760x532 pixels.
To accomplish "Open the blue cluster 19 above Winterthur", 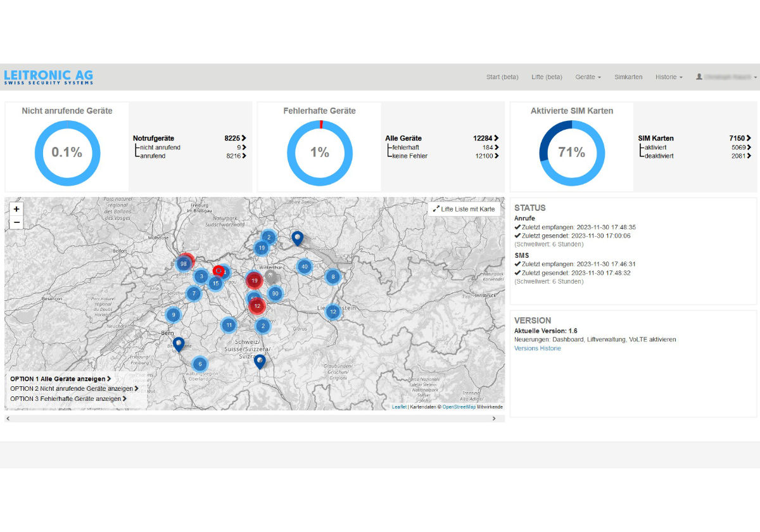I will coord(261,248).
